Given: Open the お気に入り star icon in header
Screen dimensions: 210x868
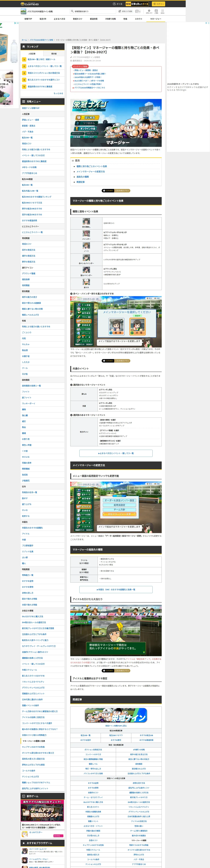Looking at the screenshot, I should pos(149,11).
